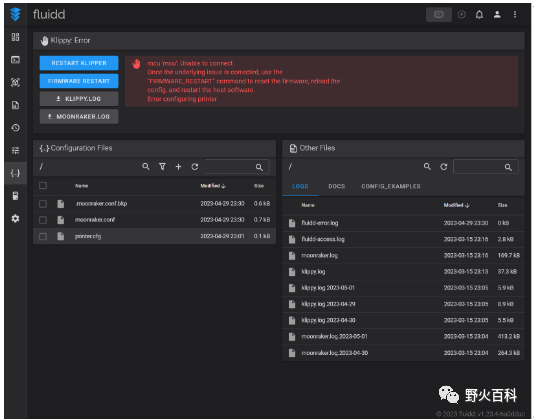534x419 pixels.
Task: Open the Settings gear in the sidebar
Action: (15, 218)
